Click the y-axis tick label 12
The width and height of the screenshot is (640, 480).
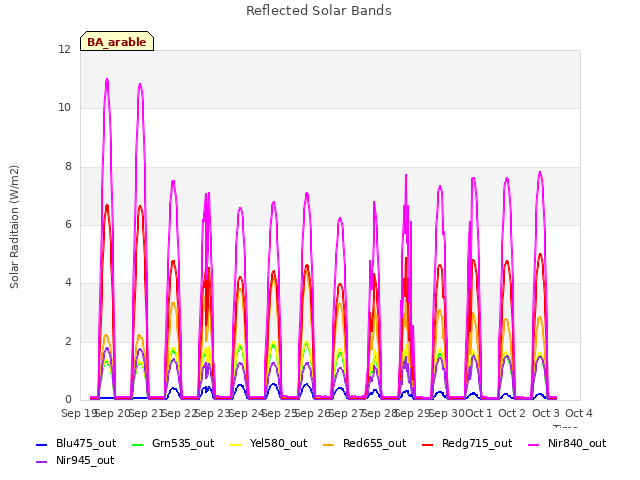point(64,49)
